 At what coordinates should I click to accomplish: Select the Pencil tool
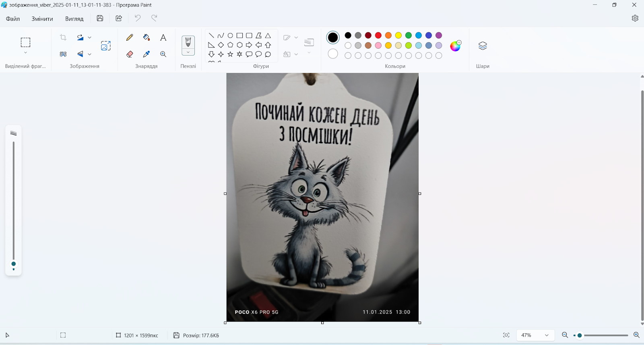coord(130,37)
